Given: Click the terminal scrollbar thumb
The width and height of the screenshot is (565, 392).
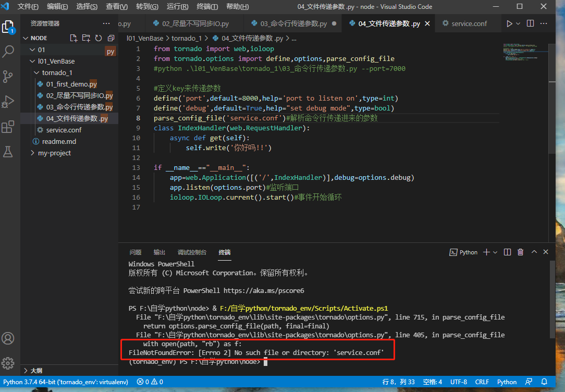Looking at the screenshot, I should pos(552,299).
